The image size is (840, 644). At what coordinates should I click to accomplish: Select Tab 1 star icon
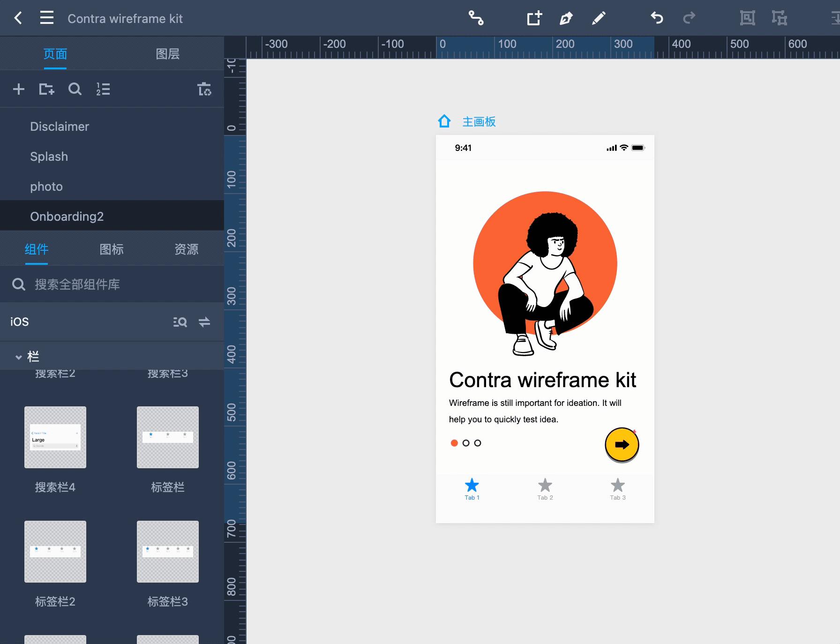[x=472, y=486]
